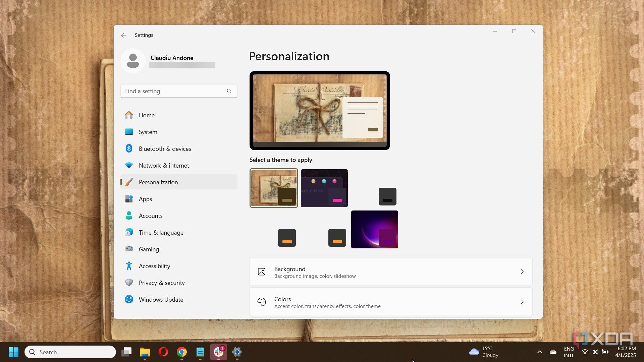The image size is (644, 362).
Task: Click the user profile avatar
Action: pos(133,61)
